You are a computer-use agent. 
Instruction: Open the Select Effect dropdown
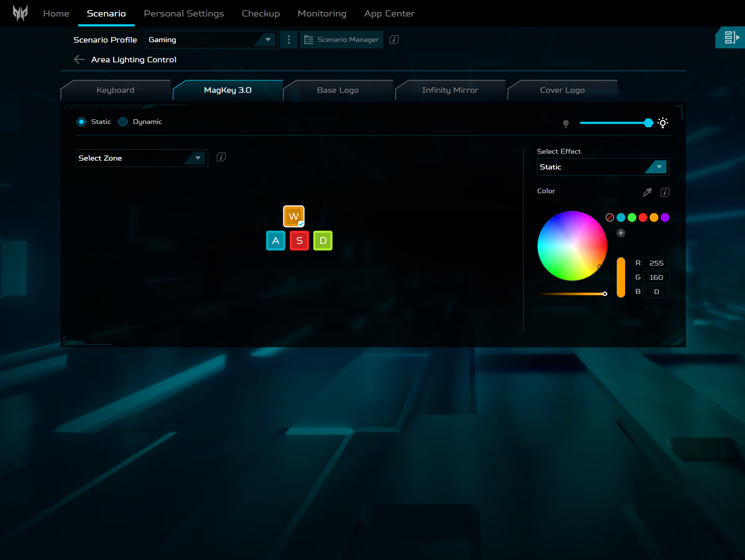pyautogui.click(x=603, y=167)
